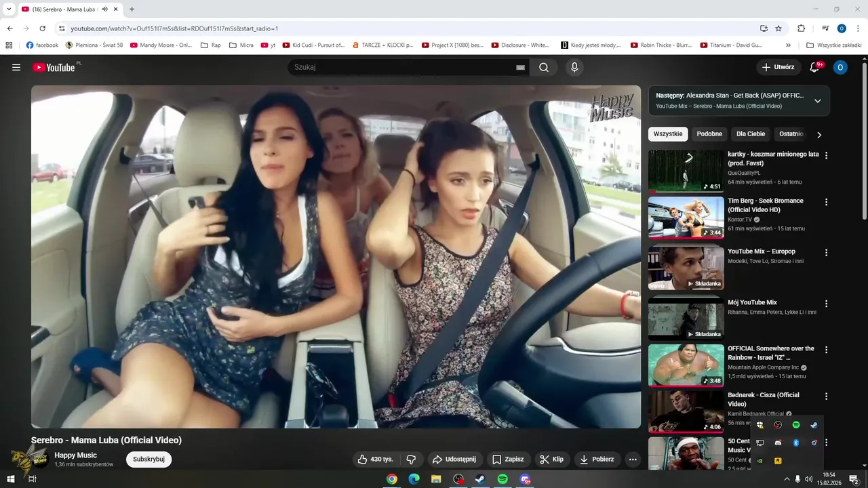Save video with Zapisz button
868x488 pixels.
click(508, 459)
